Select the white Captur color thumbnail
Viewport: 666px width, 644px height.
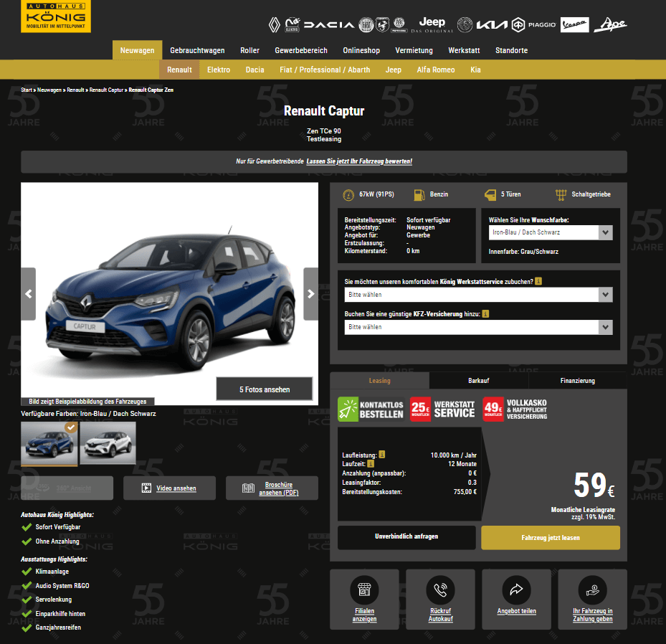click(108, 443)
